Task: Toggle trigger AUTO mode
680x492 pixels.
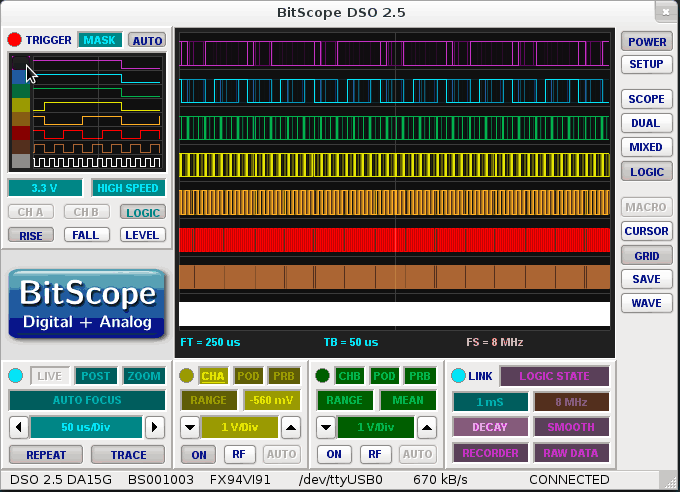Action: click(147, 40)
